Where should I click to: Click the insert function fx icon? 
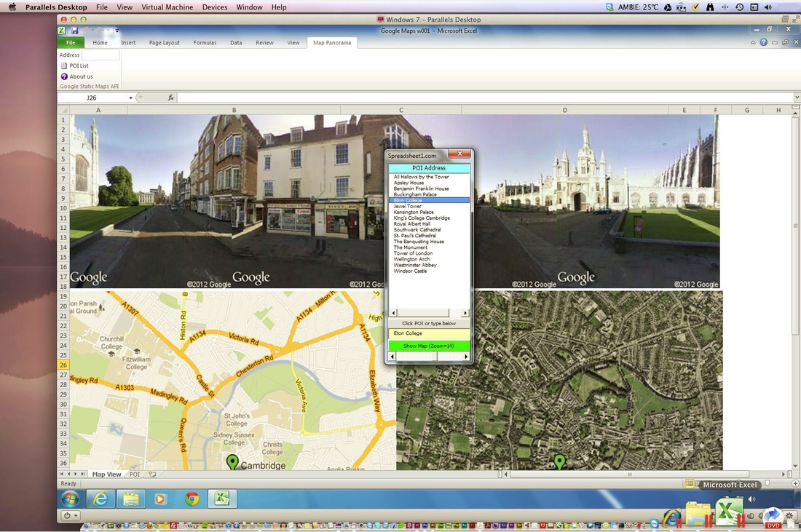click(x=170, y=98)
